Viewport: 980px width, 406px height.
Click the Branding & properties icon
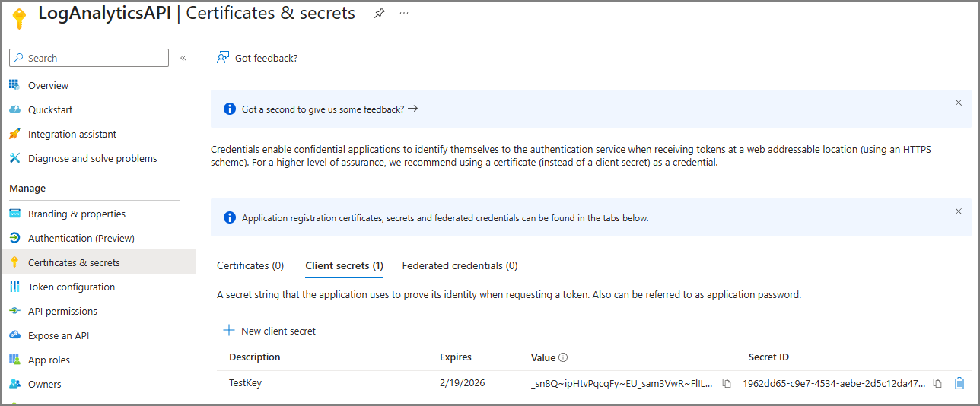[x=14, y=214]
